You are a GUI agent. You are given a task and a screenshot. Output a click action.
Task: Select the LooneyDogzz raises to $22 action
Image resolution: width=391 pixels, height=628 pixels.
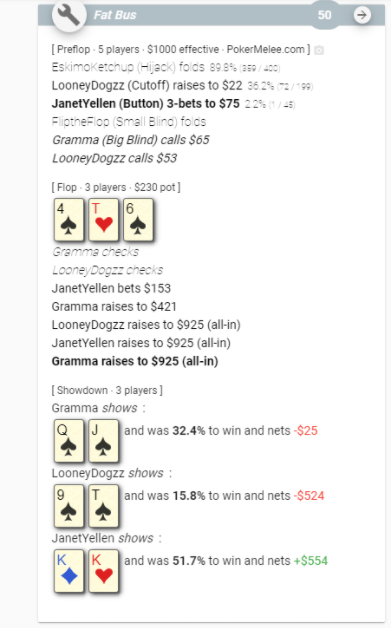(147, 85)
